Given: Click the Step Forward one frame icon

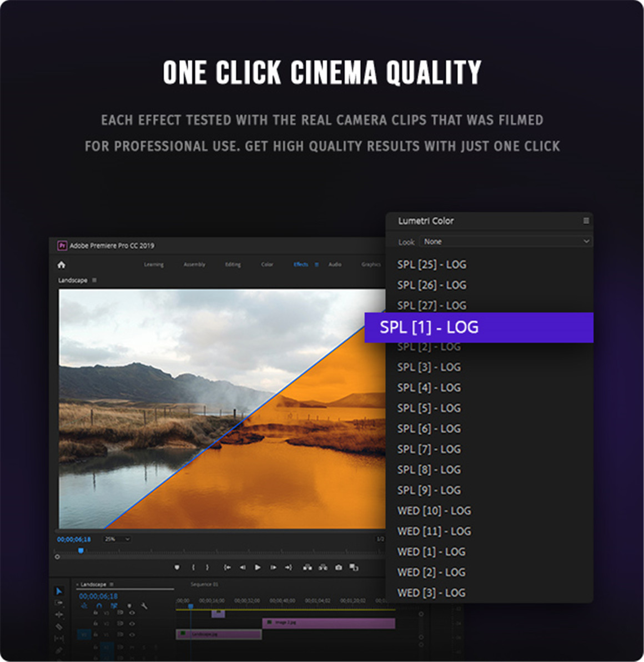Looking at the screenshot, I should point(273,567).
